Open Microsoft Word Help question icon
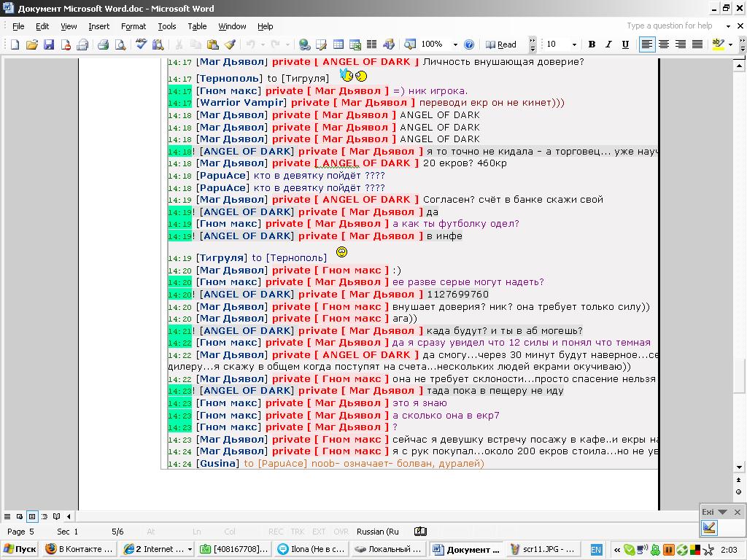 coord(469,44)
